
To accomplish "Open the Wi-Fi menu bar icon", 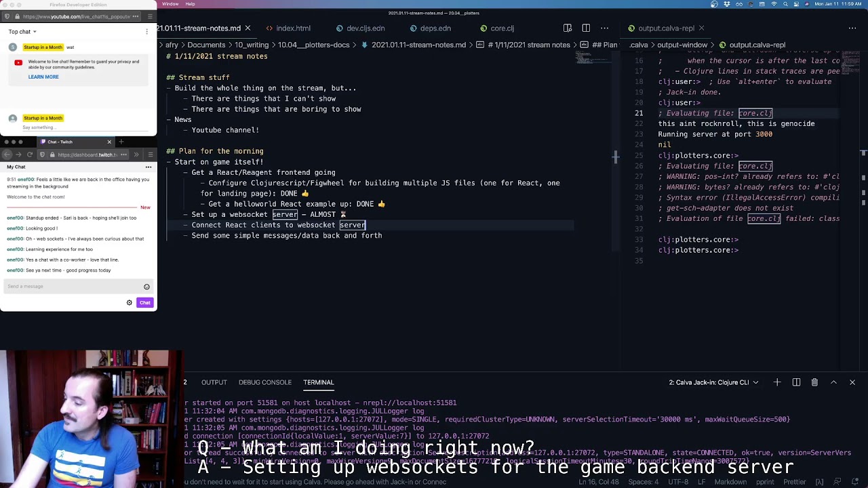I will click(x=774, y=4).
